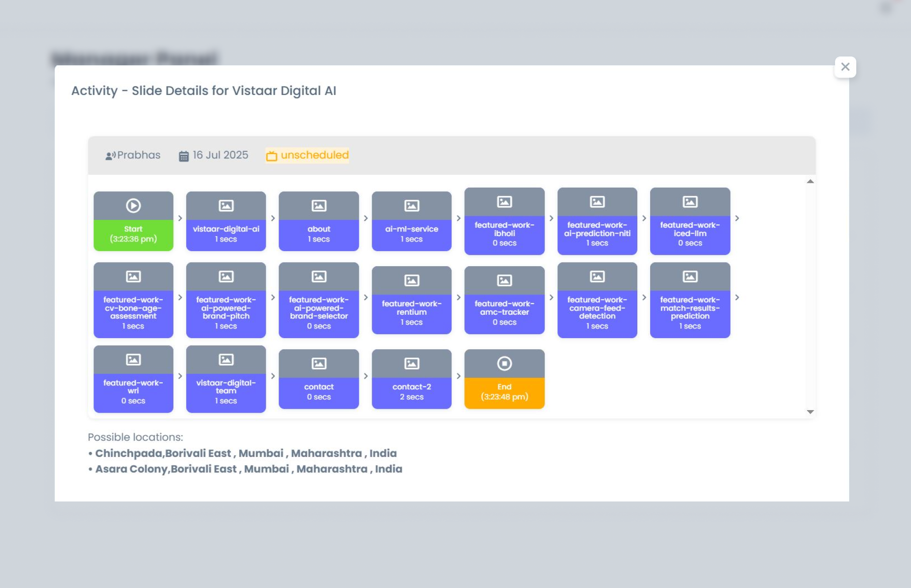
Task: Click the green Start (3:23:36 pm) label
Action: (133, 235)
